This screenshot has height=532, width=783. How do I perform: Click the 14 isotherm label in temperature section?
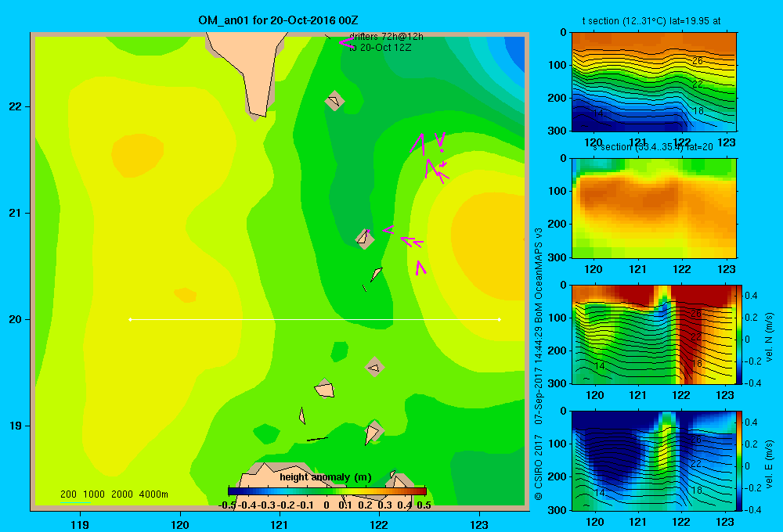[x=597, y=113]
